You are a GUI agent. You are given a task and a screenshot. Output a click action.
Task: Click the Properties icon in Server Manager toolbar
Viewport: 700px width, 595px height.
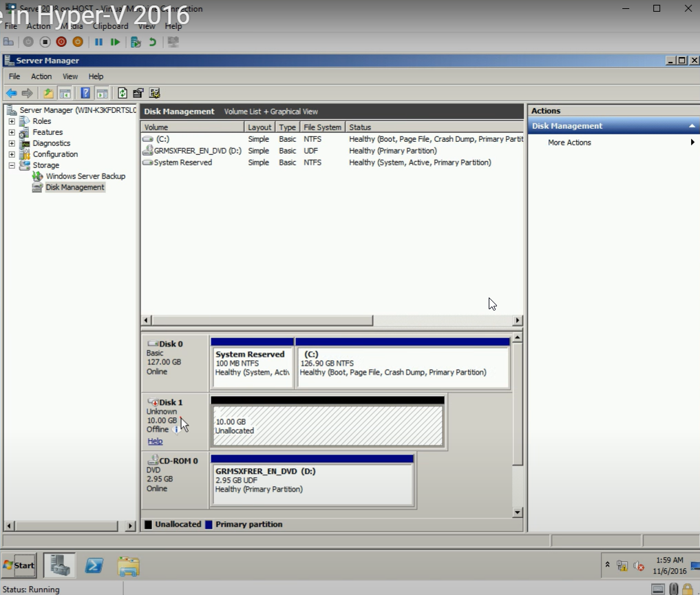tap(138, 94)
